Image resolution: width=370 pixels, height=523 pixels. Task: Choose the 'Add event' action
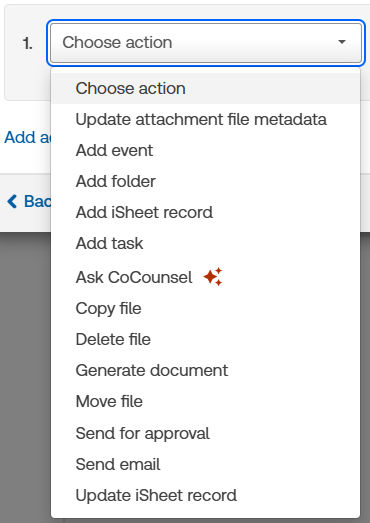click(206, 150)
